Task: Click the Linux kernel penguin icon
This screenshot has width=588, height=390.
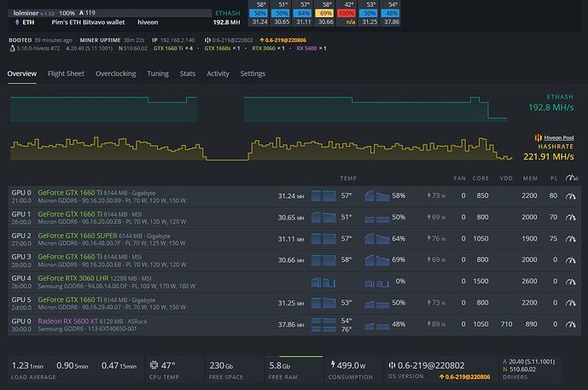Action: tap(12, 49)
